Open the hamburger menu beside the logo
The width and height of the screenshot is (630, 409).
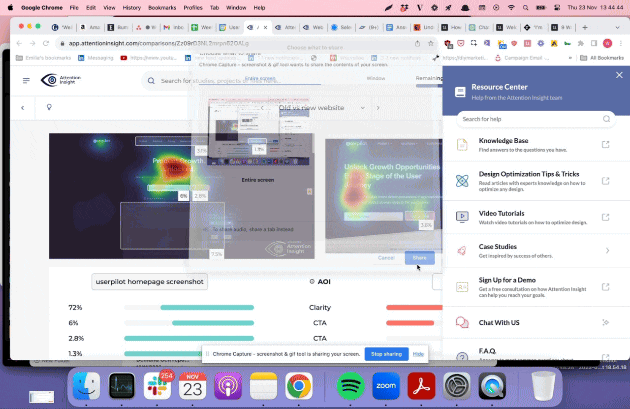[x=28, y=81]
